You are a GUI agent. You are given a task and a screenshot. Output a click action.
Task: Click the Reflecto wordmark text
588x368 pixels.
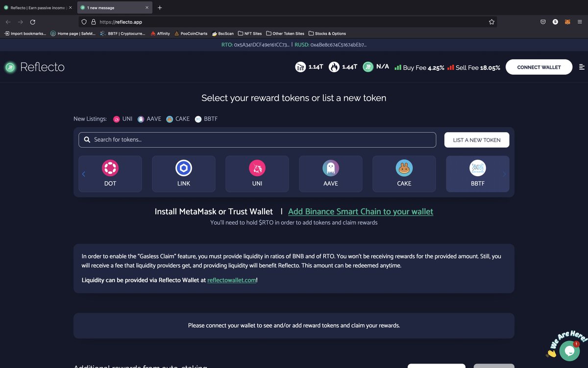(42, 67)
